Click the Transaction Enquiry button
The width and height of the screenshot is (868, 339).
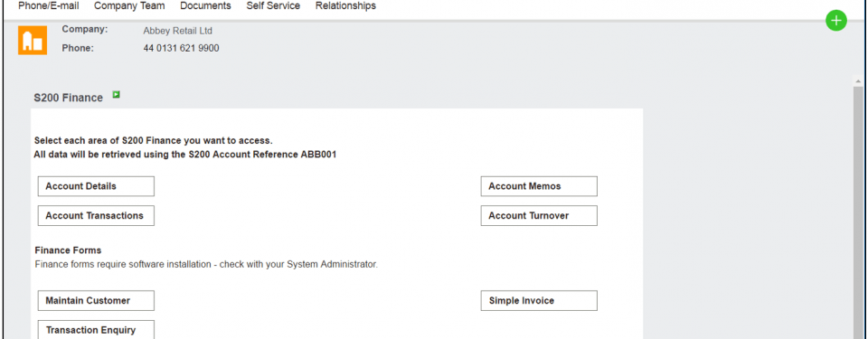pos(96,330)
